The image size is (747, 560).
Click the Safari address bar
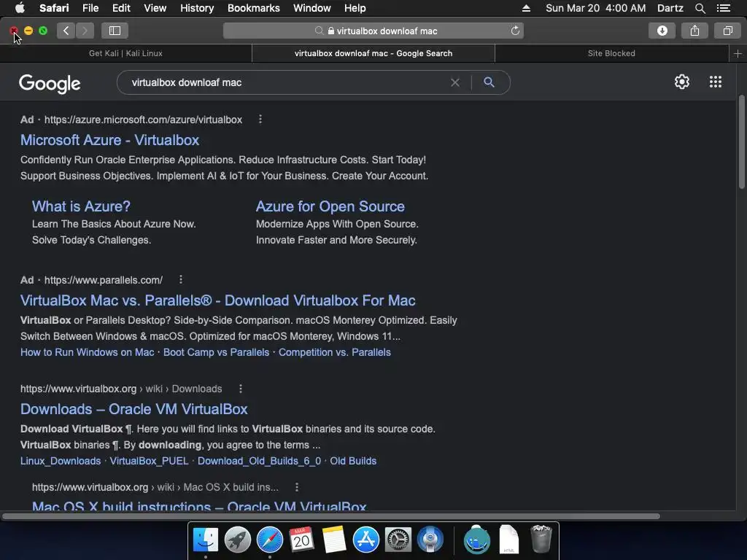point(373,31)
